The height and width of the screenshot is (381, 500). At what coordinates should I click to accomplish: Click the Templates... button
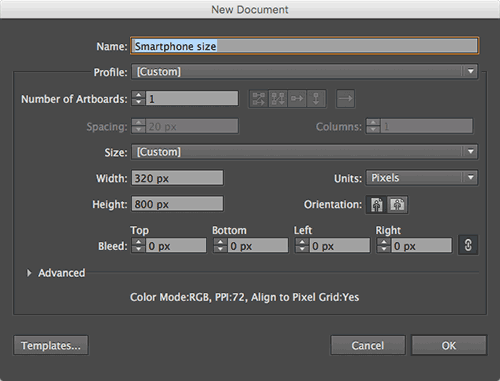[51, 345]
